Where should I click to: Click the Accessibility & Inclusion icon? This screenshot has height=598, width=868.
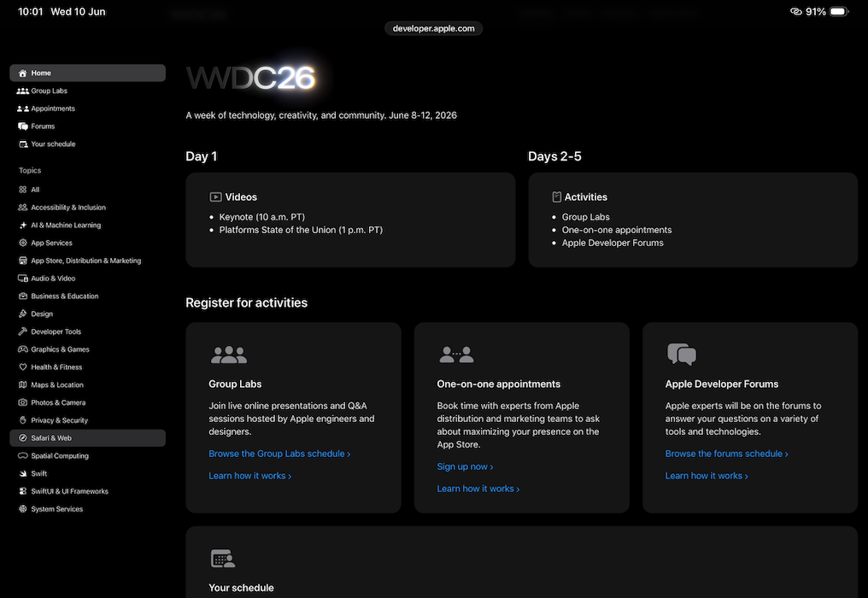tap(23, 207)
